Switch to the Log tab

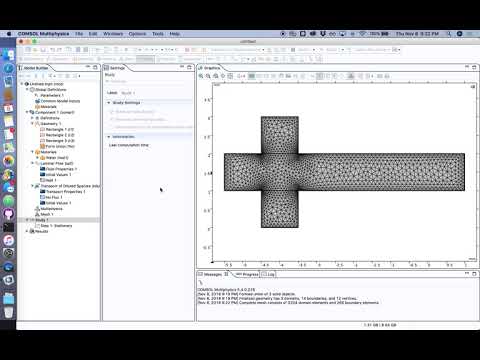268,274
